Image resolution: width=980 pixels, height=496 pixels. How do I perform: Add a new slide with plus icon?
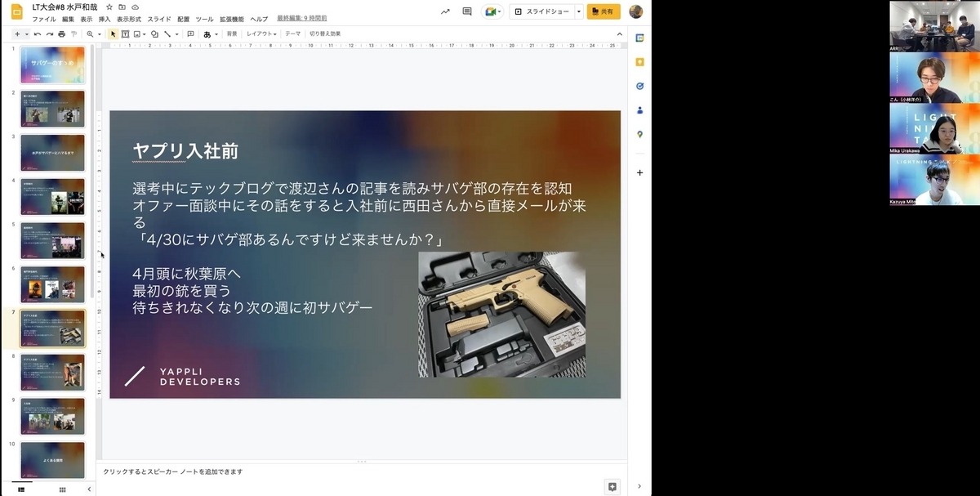[x=16, y=34]
